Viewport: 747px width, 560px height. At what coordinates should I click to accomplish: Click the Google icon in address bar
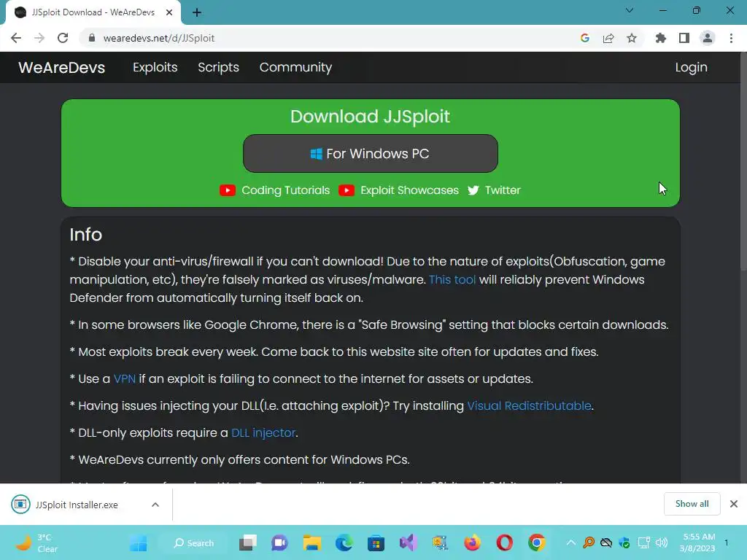click(x=585, y=38)
